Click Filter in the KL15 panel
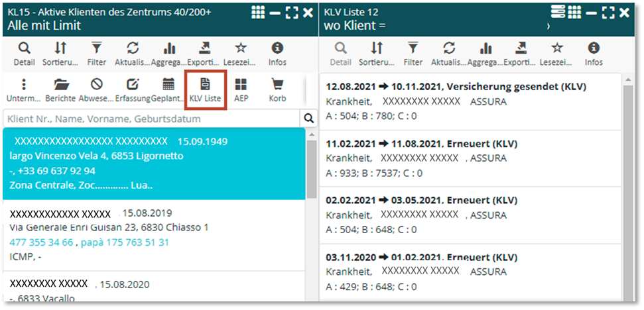 [97, 54]
